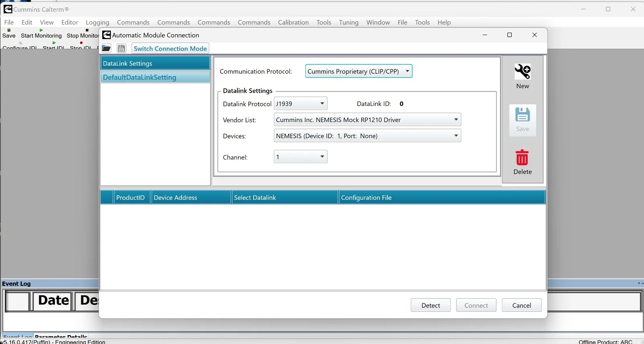This screenshot has height=344, width=644.
Task: Open the Datalink Protocol J1939 dropdown
Action: (301, 104)
